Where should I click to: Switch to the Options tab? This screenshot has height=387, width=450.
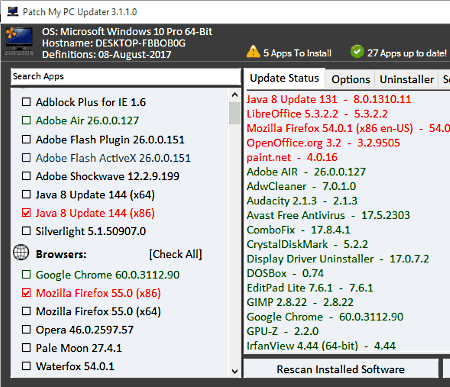[x=351, y=79]
